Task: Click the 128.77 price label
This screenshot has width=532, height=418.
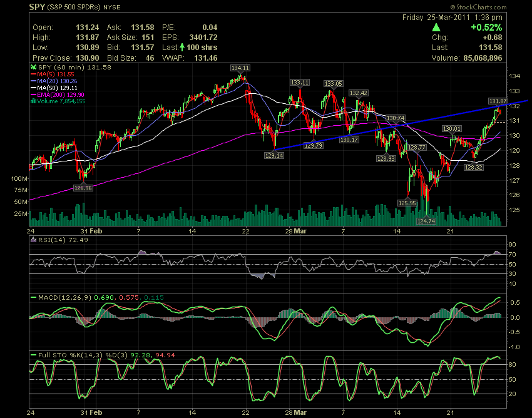Action: [417, 147]
